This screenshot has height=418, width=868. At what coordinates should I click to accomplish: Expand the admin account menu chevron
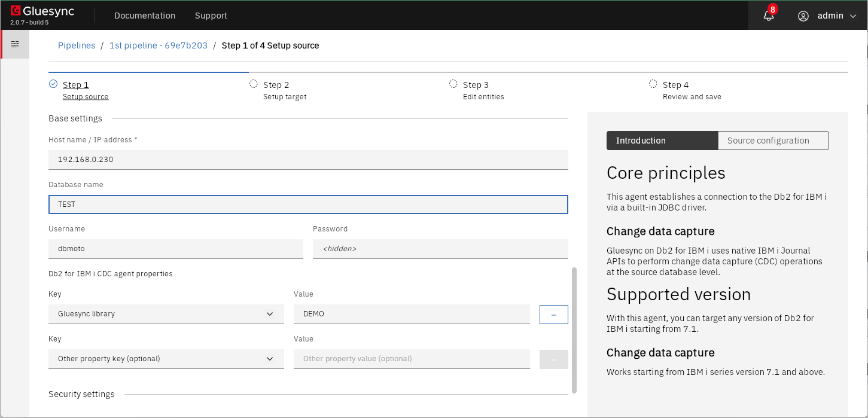pyautogui.click(x=853, y=16)
